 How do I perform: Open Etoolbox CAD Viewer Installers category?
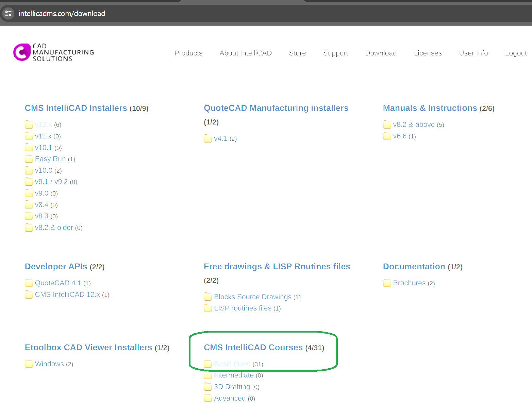click(x=88, y=348)
